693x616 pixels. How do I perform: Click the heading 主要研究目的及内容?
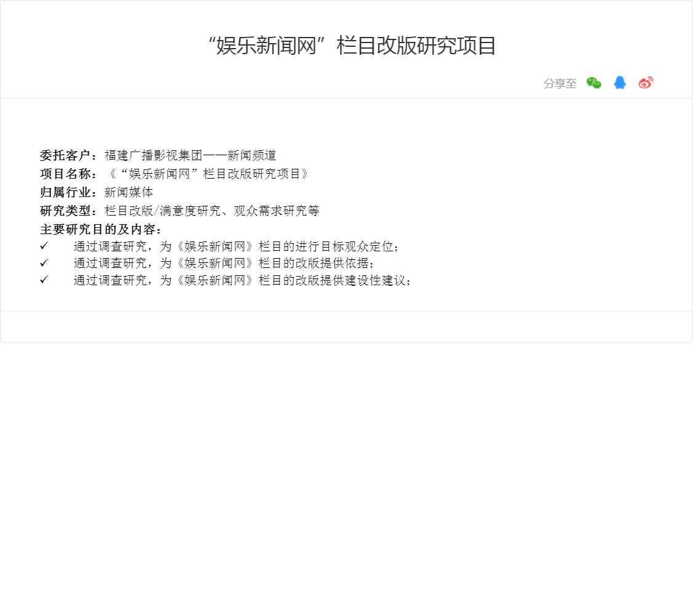click(x=100, y=229)
